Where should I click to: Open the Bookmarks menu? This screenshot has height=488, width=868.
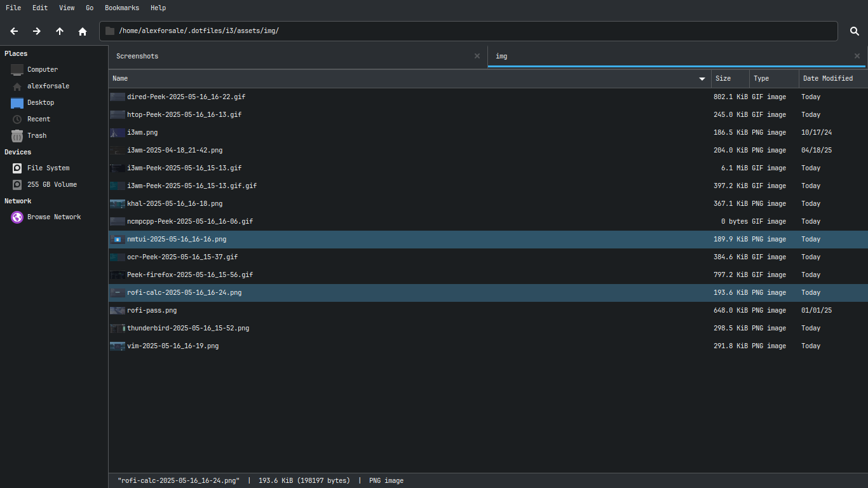pos(123,8)
